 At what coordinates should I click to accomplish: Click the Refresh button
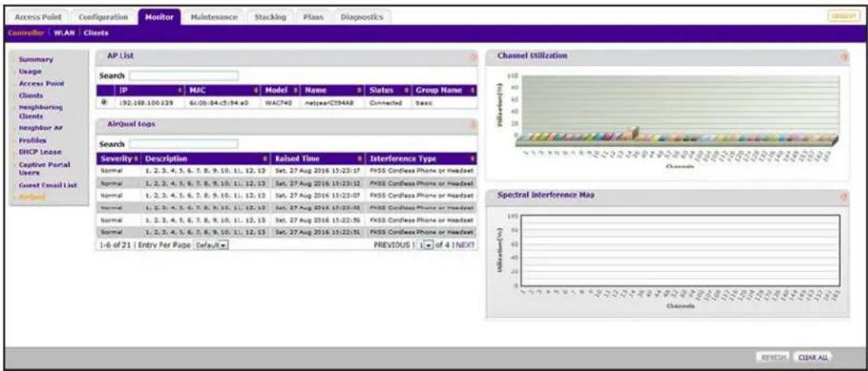coord(773,357)
